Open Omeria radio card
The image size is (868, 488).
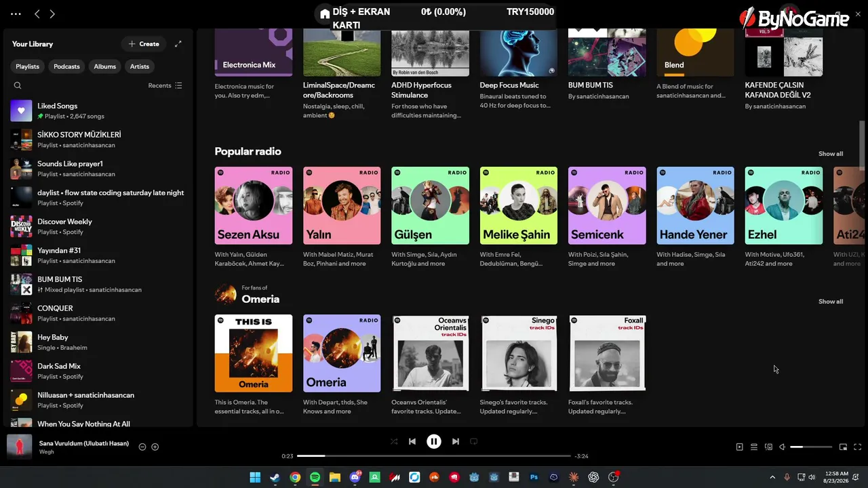(x=342, y=365)
